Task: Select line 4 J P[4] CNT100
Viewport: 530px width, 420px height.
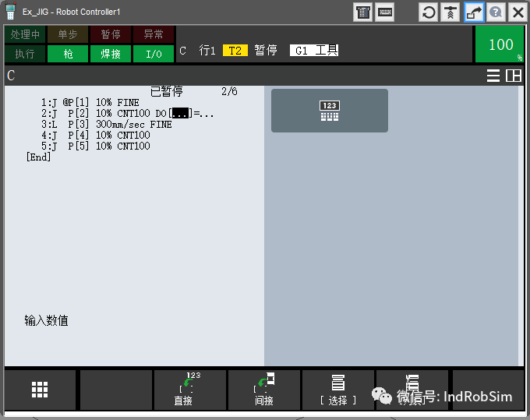Action: [96, 135]
